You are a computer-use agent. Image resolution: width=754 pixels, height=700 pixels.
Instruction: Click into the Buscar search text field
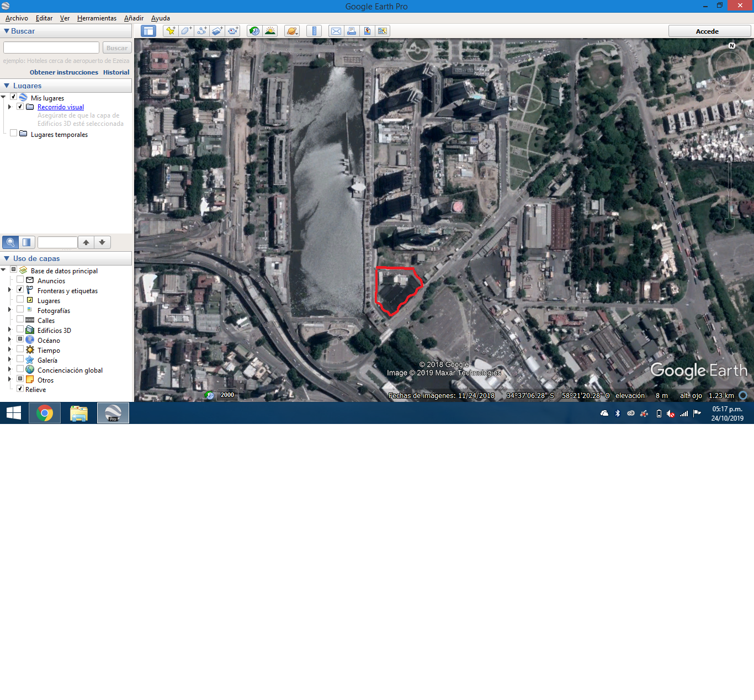51,48
